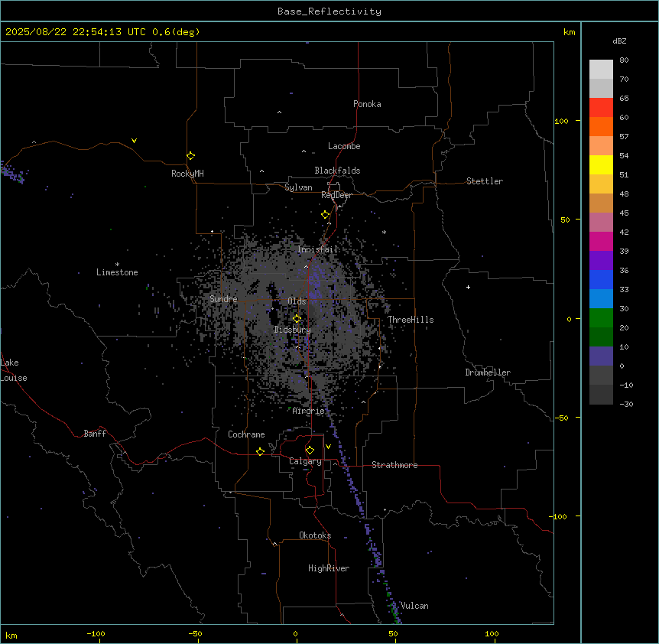659x644 pixels.
Task: Click the Lake Louise label
Action: point(14,370)
